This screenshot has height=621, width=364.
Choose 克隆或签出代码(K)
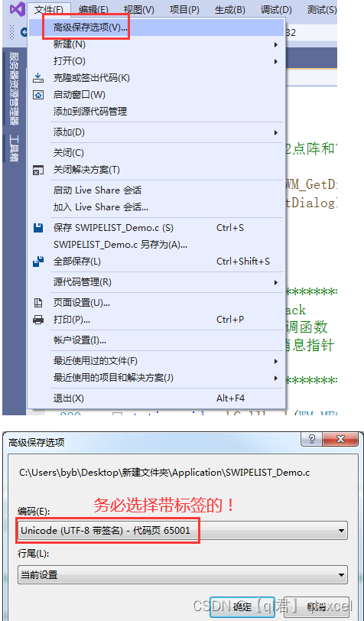157,78
